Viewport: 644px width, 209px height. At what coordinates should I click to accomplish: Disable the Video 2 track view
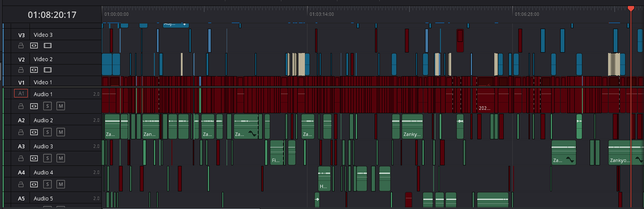(47, 70)
